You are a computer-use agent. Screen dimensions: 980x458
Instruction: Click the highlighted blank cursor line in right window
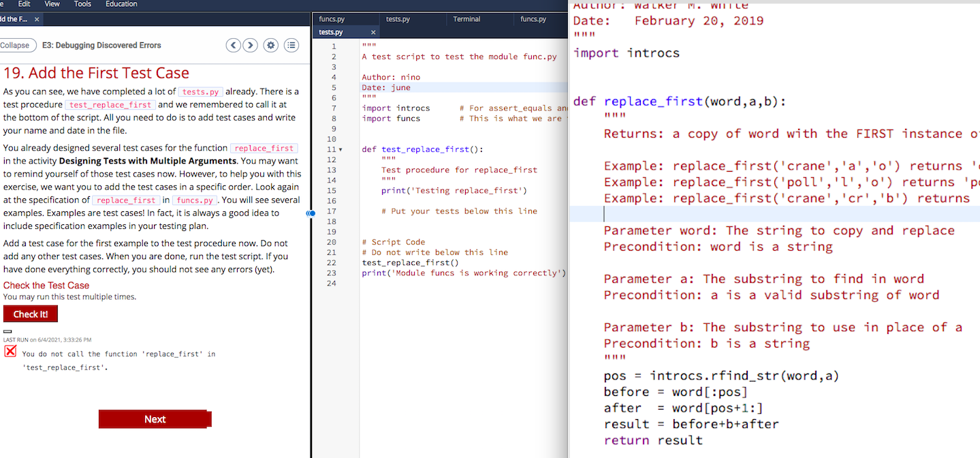774,214
